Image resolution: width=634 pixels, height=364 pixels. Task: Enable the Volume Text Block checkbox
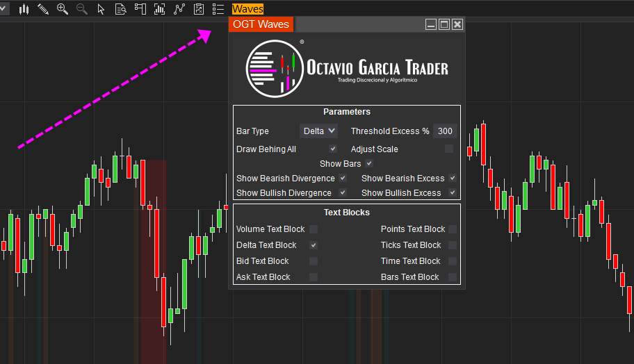(314, 229)
